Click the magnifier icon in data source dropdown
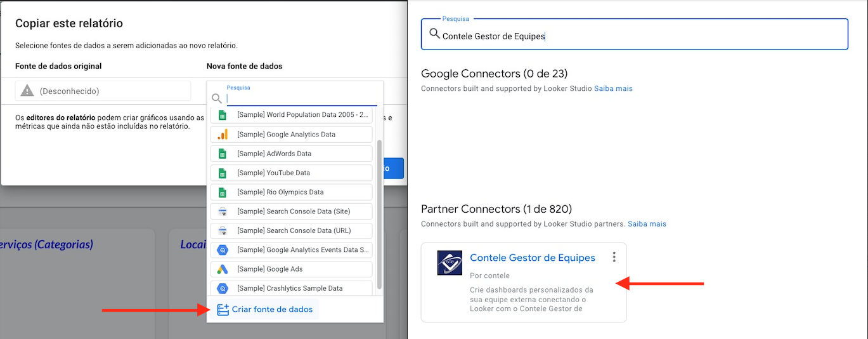 point(217,98)
